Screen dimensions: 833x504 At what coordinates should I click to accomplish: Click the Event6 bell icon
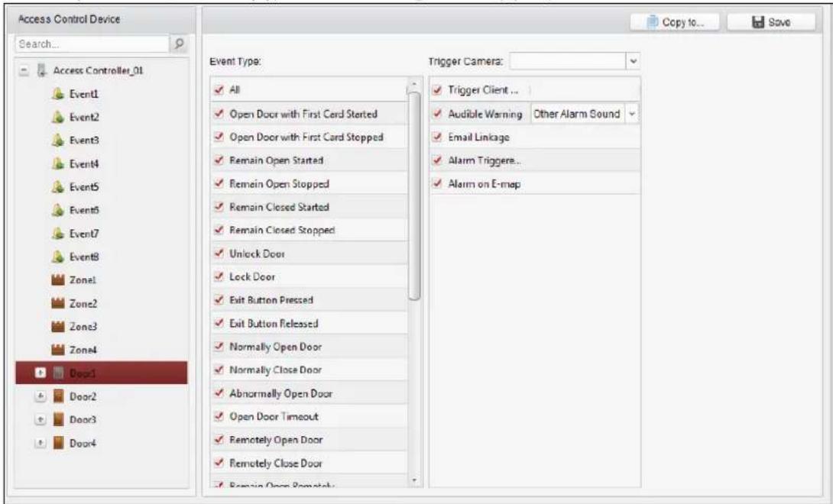coord(58,210)
